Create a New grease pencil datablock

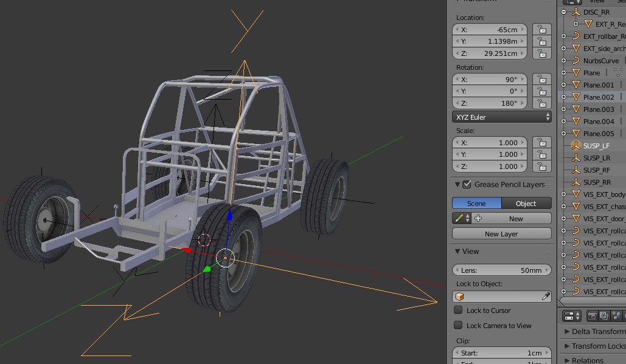click(511, 219)
